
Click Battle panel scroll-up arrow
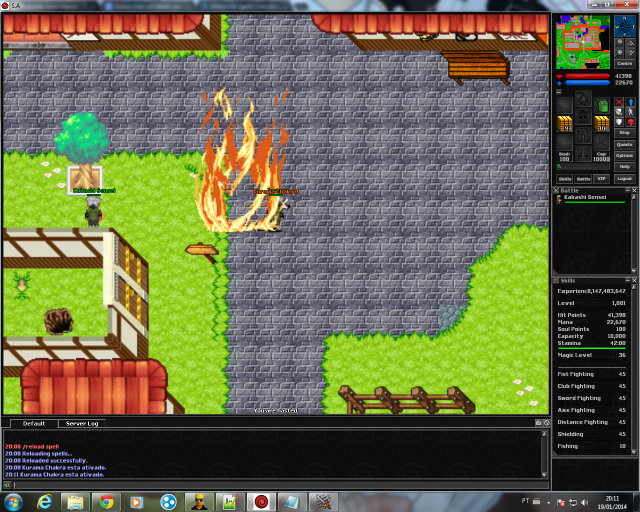634,197
